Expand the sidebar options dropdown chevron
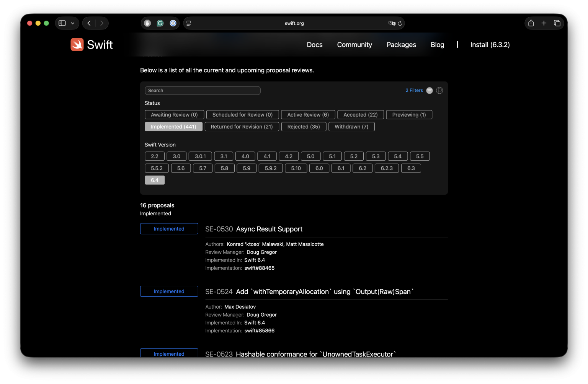This screenshot has height=384, width=588. click(73, 23)
